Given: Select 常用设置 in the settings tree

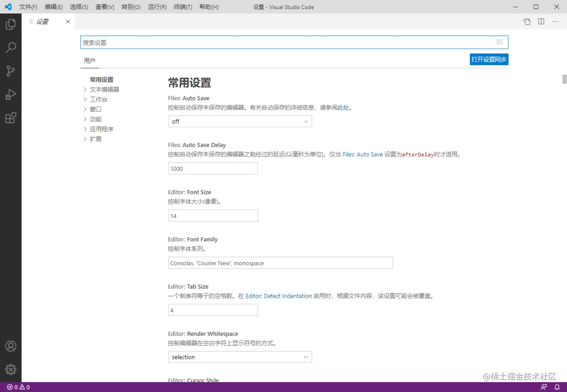Looking at the screenshot, I should point(102,80).
